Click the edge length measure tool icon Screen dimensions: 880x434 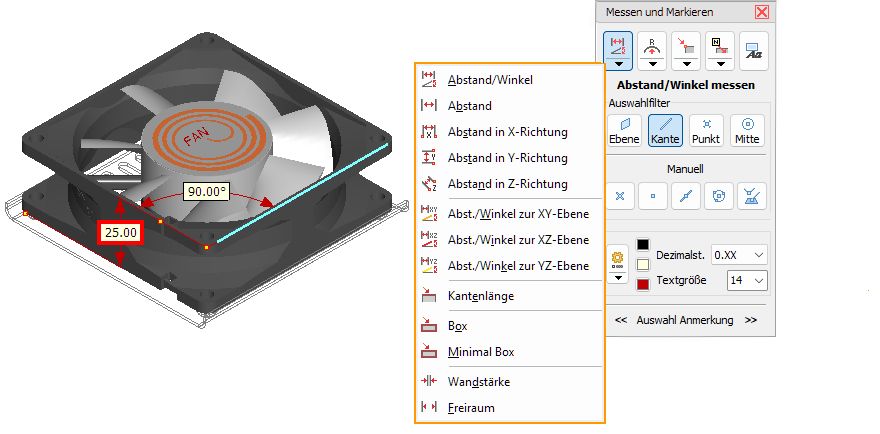click(686, 45)
